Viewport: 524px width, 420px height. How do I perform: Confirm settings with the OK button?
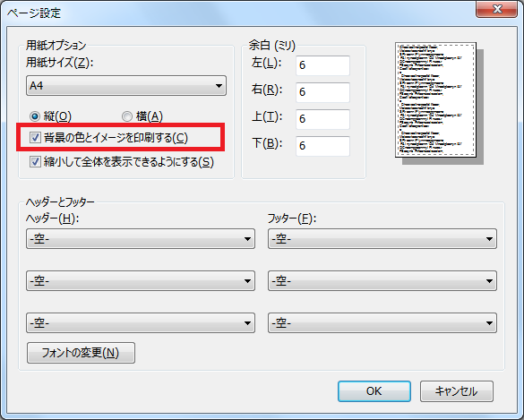[x=374, y=391]
